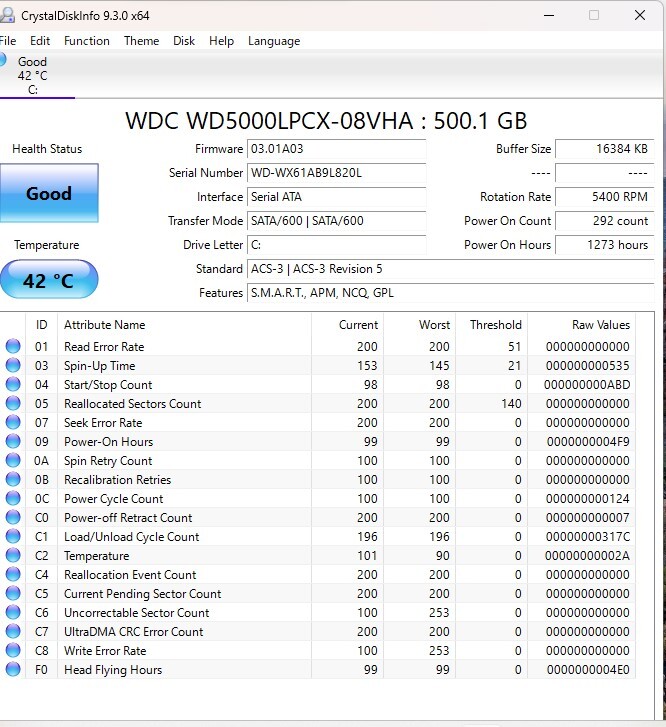The width and height of the screenshot is (666, 727).
Task: Click the Attribute Name column header
Action: pos(185,325)
